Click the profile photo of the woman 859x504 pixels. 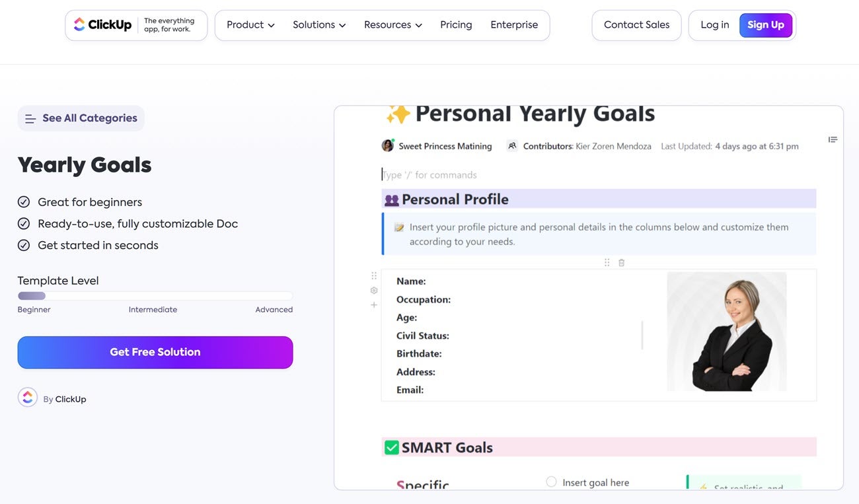point(727,332)
